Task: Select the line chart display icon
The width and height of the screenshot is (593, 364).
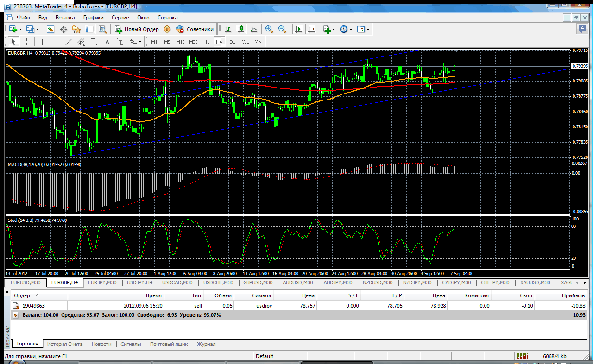Action: (253, 29)
